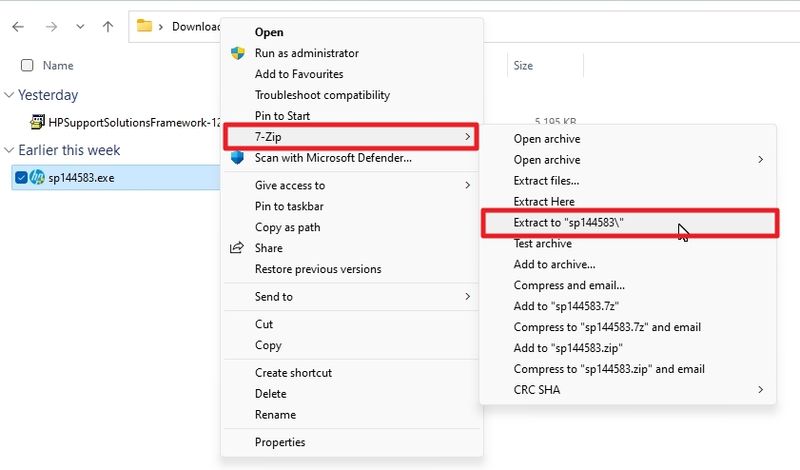Choose Extract to "sp144583\" option
Viewport: 800px width, 470px height.
tap(570, 223)
